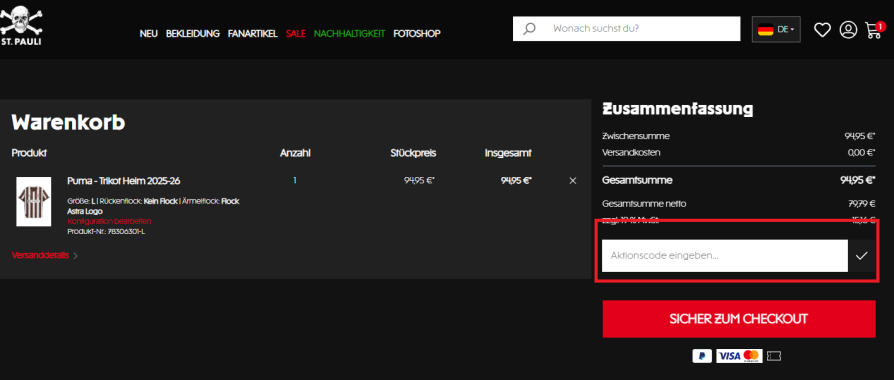Open the FANARTIKEL menu
The height and width of the screenshot is (380, 894).
coord(253,34)
